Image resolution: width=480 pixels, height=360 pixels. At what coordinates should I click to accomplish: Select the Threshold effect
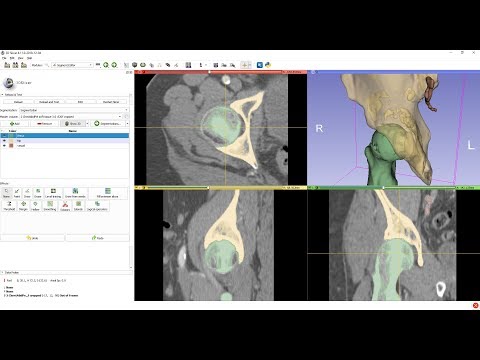coord(9,206)
